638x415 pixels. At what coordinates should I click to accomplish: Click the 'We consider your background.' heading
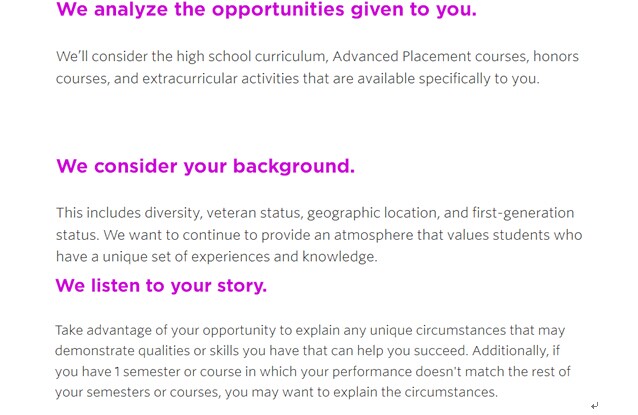pos(205,166)
